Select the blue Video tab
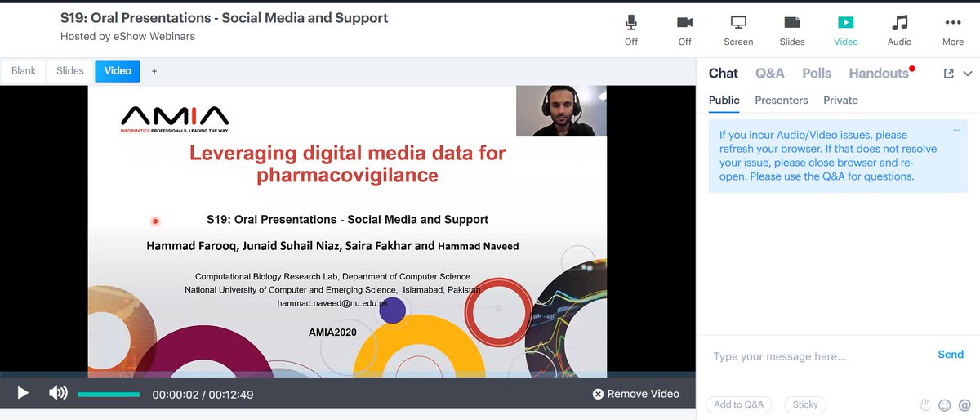Screen dimensions: 980x420 118,71
